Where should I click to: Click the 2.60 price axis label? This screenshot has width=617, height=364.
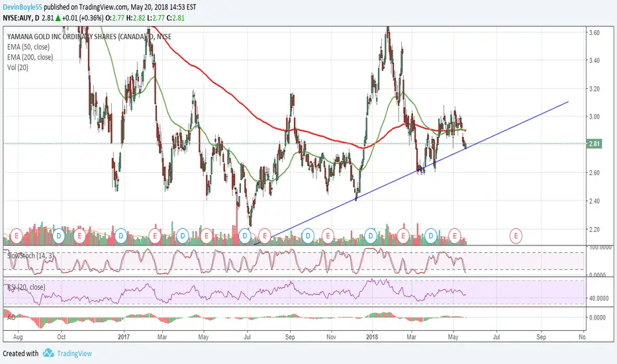point(594,173)
